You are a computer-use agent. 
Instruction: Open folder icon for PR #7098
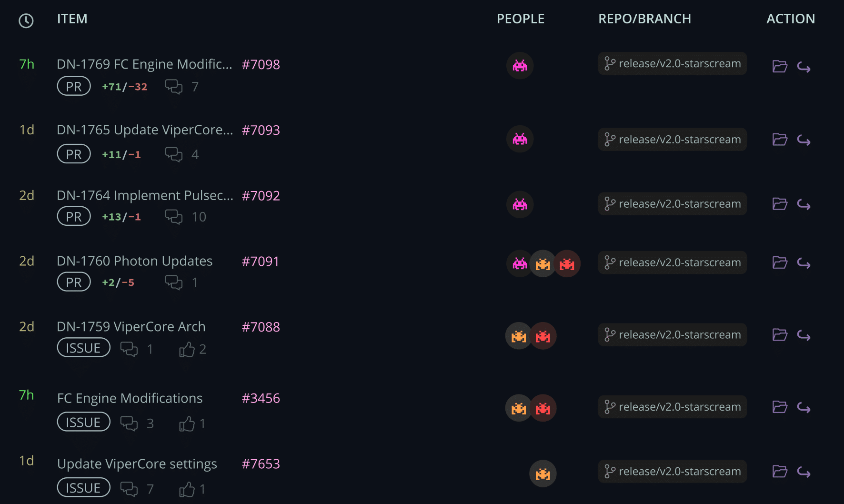pyautogui.click(x=780, y=66)
